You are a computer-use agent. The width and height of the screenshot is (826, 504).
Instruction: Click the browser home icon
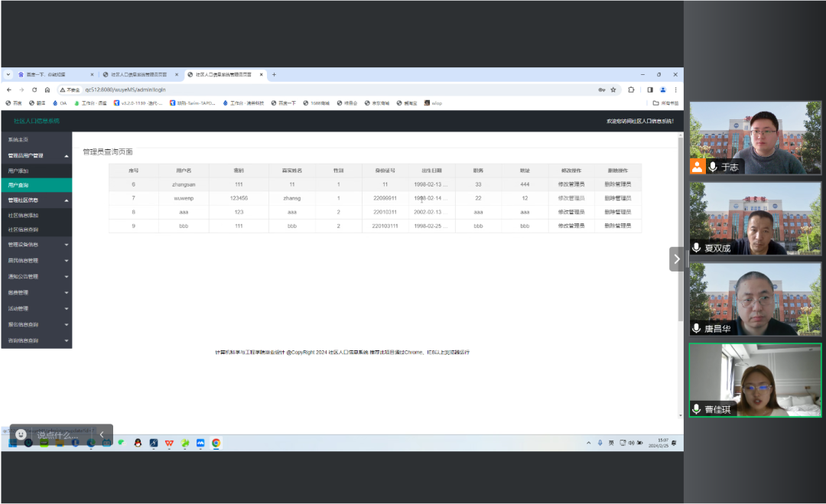(47, 89)
